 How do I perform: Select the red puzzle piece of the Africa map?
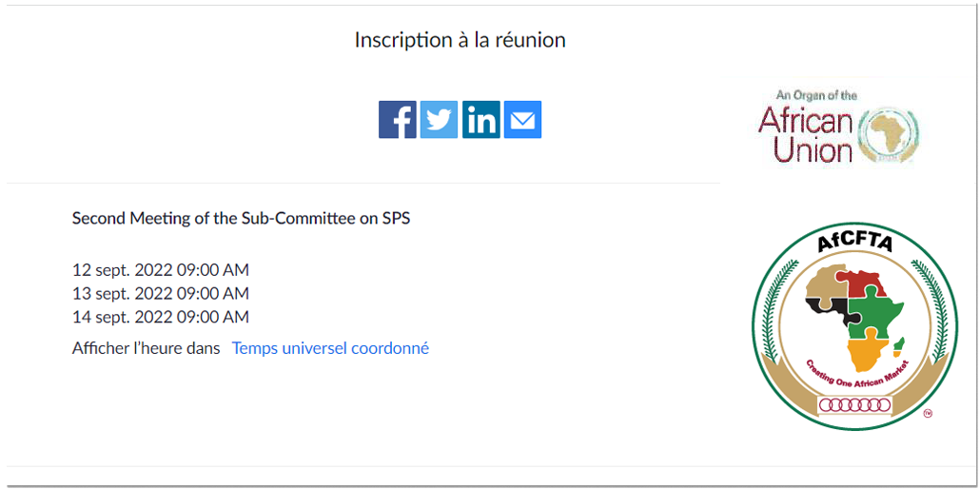tap(863, 282)
